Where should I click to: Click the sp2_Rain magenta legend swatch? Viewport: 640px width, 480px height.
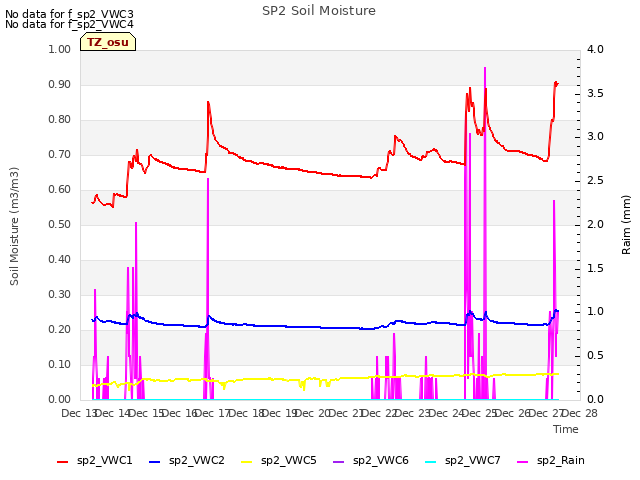(522, 462)
